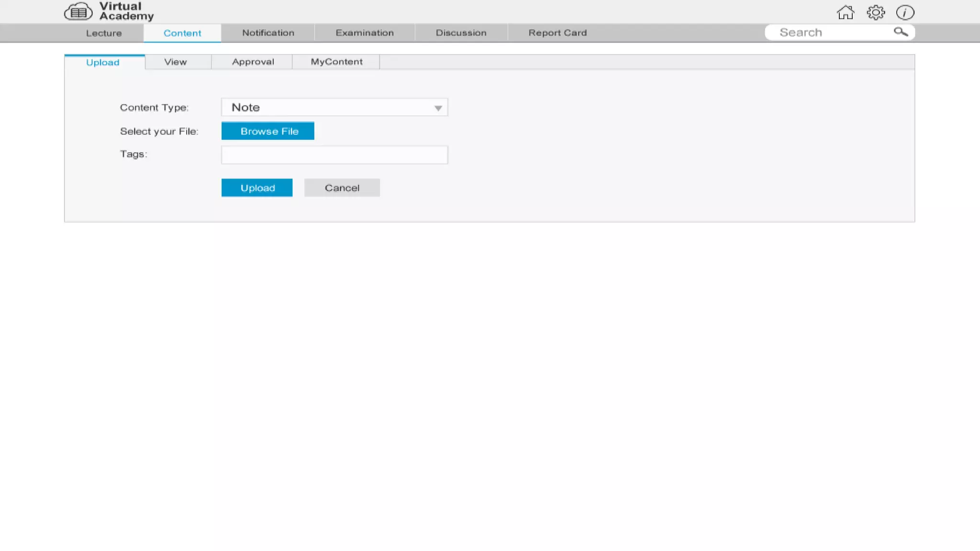980x551 pixels.
Task: Show the Report Card tab
Action: coord(557,33)
